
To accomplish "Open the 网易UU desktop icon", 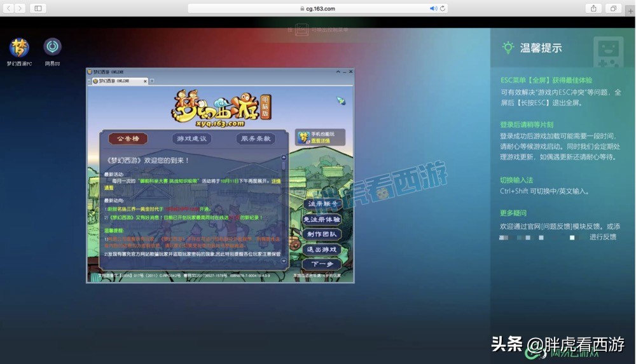I will pyautogui.click(x=52, y=47).
